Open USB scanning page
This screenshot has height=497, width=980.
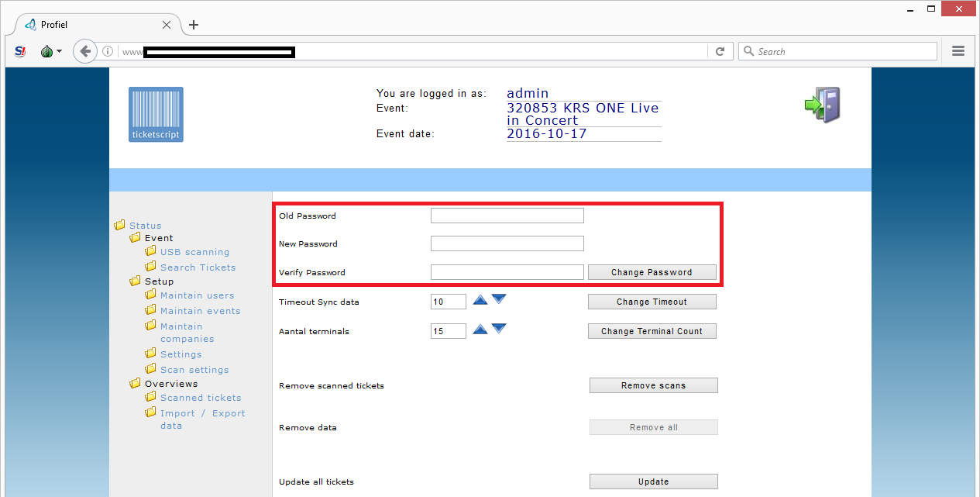pyautogui.click(x=195, y=252)
